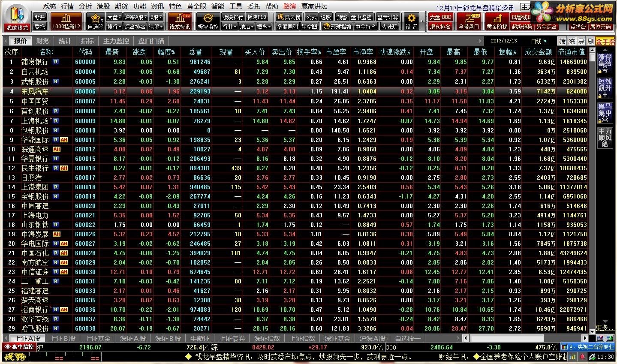Screen dimensions: 617x364
Task: Open 涨停集结号 sidebar panel
Action: 605,63
